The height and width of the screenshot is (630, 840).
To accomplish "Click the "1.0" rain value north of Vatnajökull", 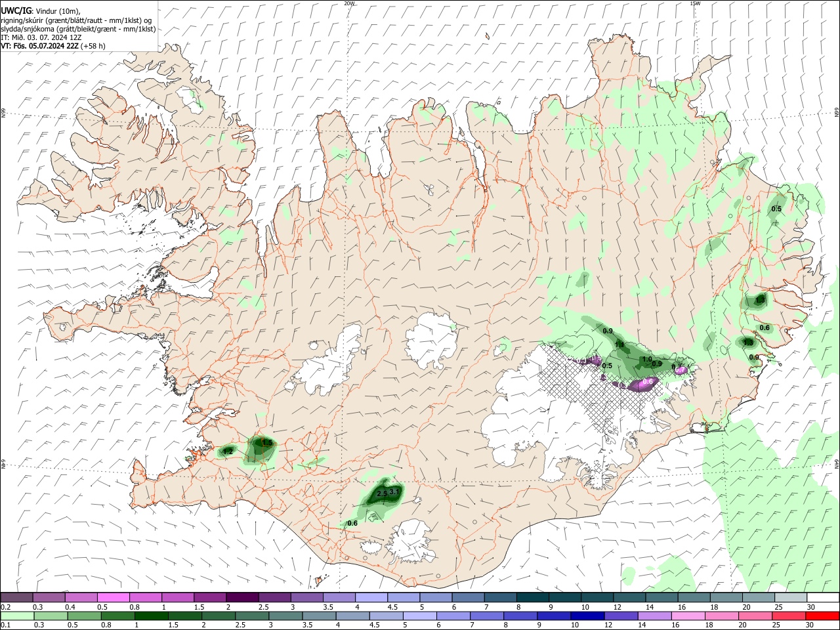I will coord(647,359).
